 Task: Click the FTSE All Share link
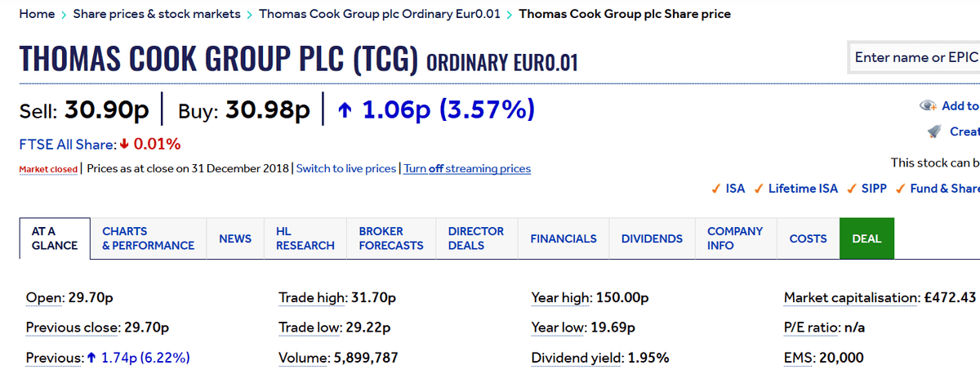(x=68, y=145)
